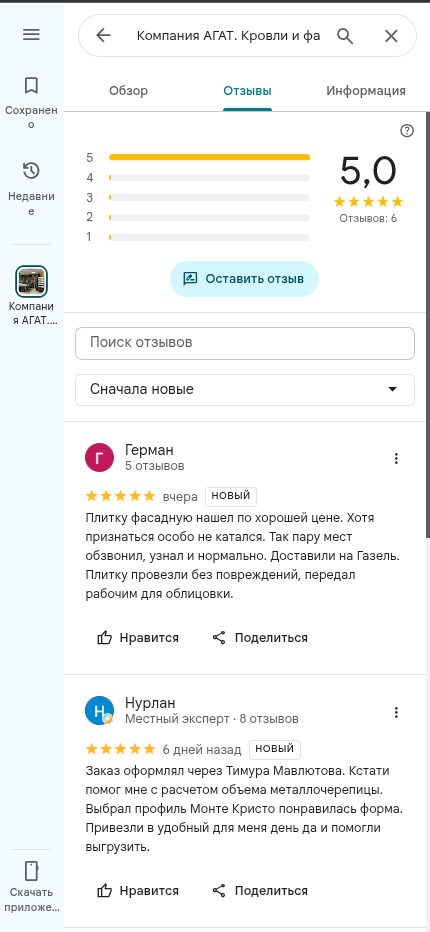Click Местный эксперт · 8 отзывов text
430x932 pixels.
(212, 719)
